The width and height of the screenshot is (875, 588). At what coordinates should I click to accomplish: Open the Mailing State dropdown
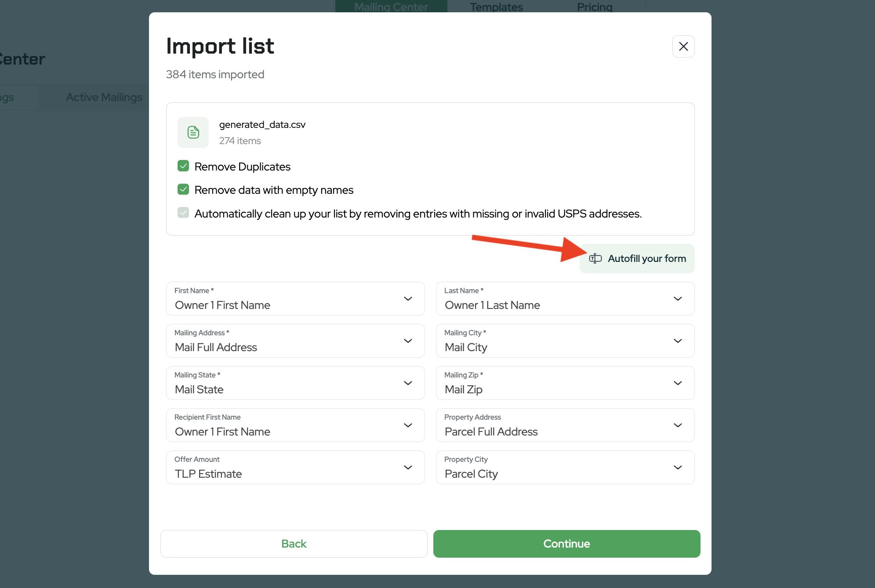[295, 383]
